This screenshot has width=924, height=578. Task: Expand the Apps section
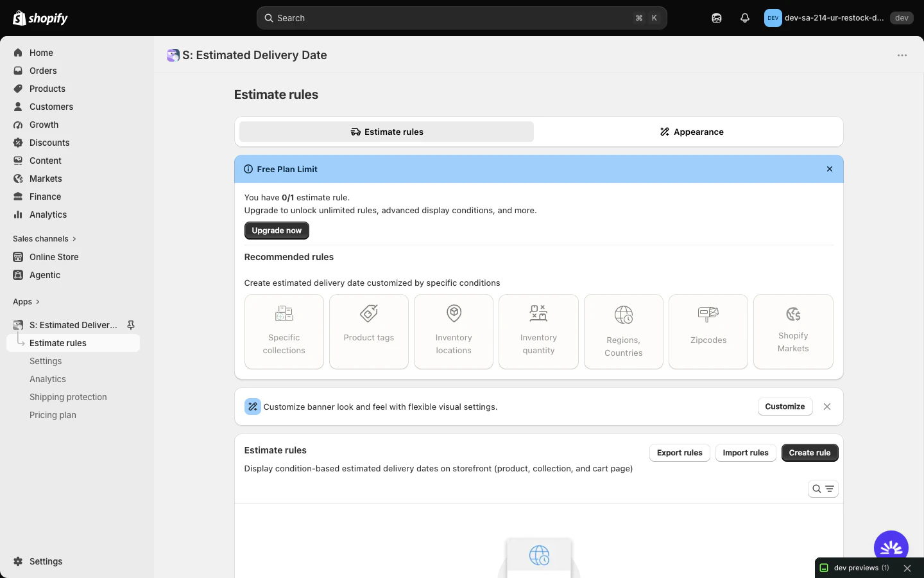point(26,302)
